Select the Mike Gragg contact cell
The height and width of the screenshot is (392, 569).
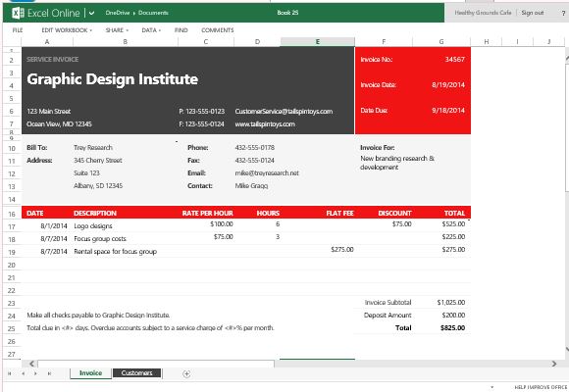tap(251, 185)
